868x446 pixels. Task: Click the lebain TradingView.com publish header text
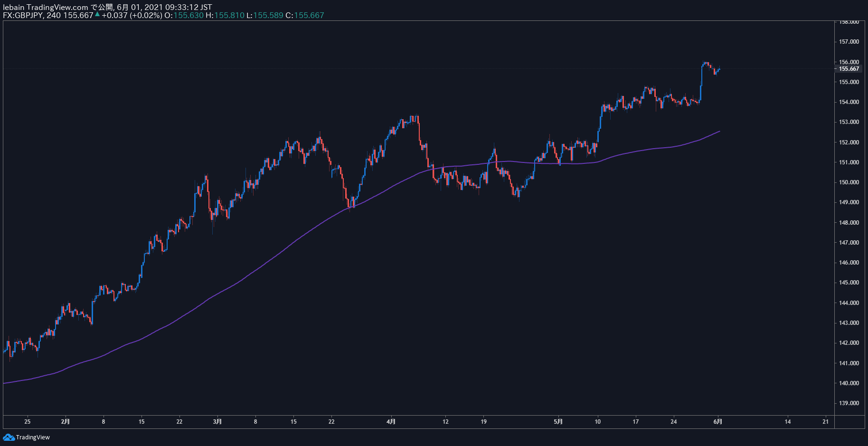point(107,7)
